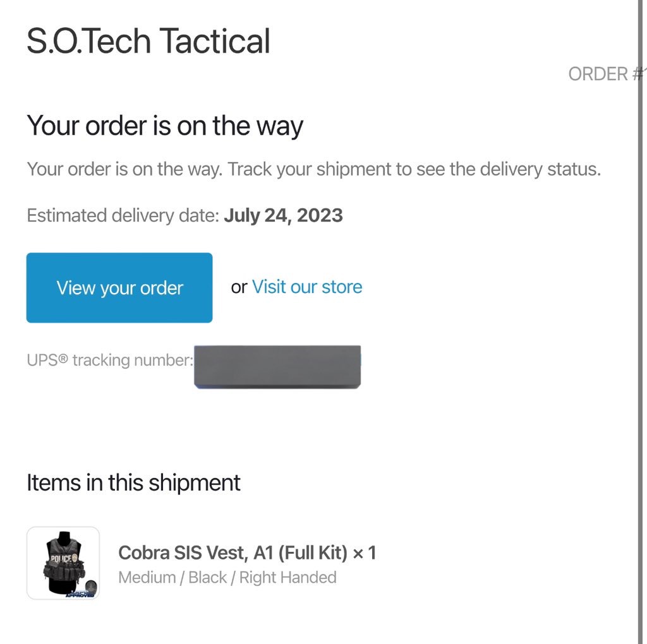This screenshot has height=644, width=647.
Task: Click the redacted UPS tracking number
Action: [x=277, y=367]
